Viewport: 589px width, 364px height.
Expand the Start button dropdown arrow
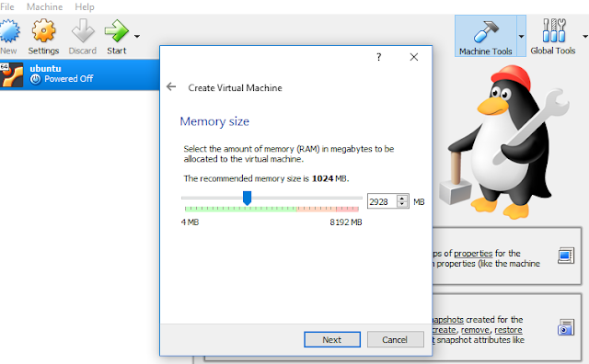point(137,37)
